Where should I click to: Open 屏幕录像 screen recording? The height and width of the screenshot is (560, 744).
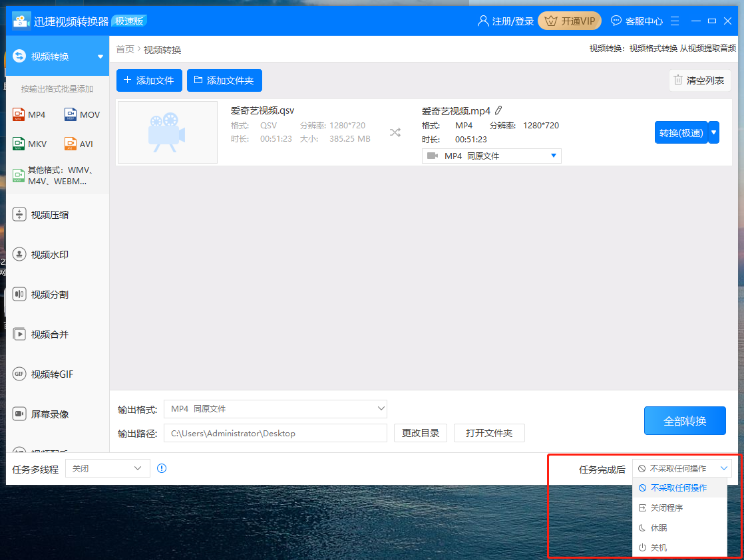[x=41, y=414]
